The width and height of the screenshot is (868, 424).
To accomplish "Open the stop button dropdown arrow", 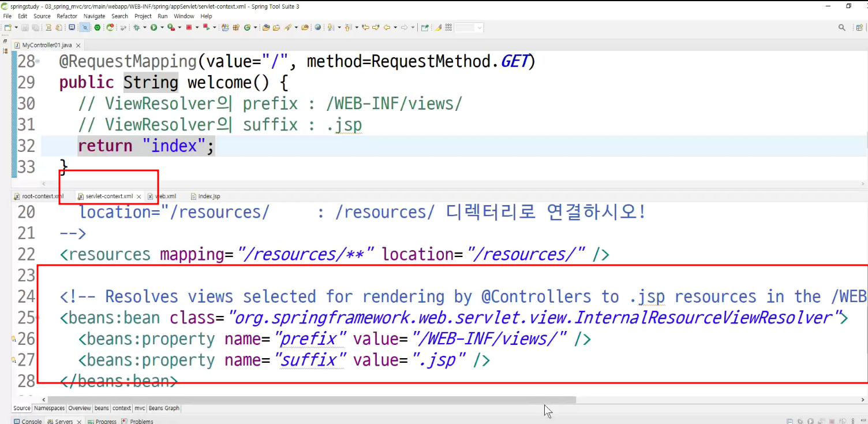I will (x=196, y=27).
